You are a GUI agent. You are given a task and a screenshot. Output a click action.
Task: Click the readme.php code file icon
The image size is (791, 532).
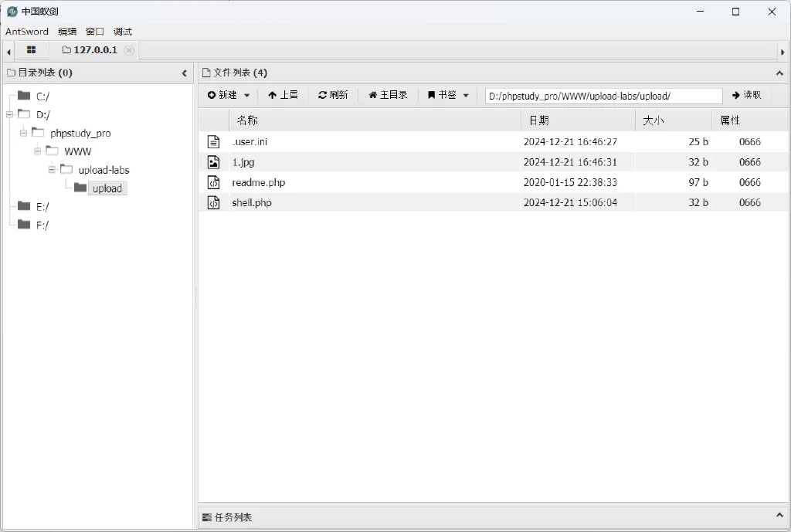[214, 182]
